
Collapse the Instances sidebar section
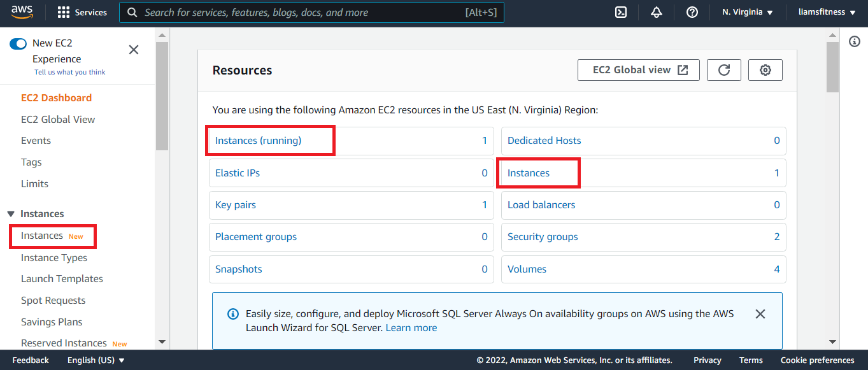click(x=11, y=214)
